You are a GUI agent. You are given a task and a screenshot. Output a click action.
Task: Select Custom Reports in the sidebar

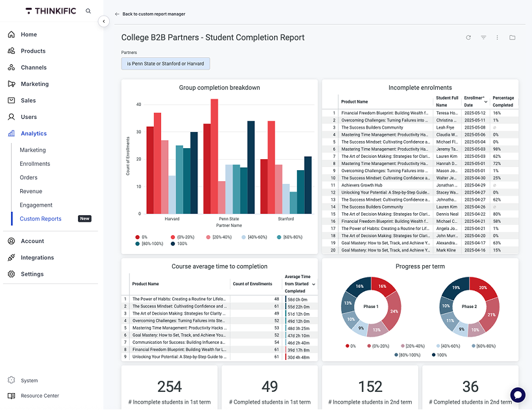click(40, 219)
